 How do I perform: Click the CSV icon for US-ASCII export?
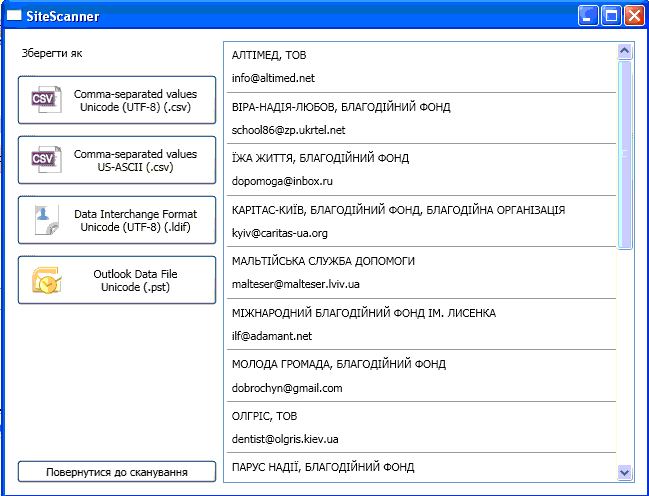tap(46, 159)
